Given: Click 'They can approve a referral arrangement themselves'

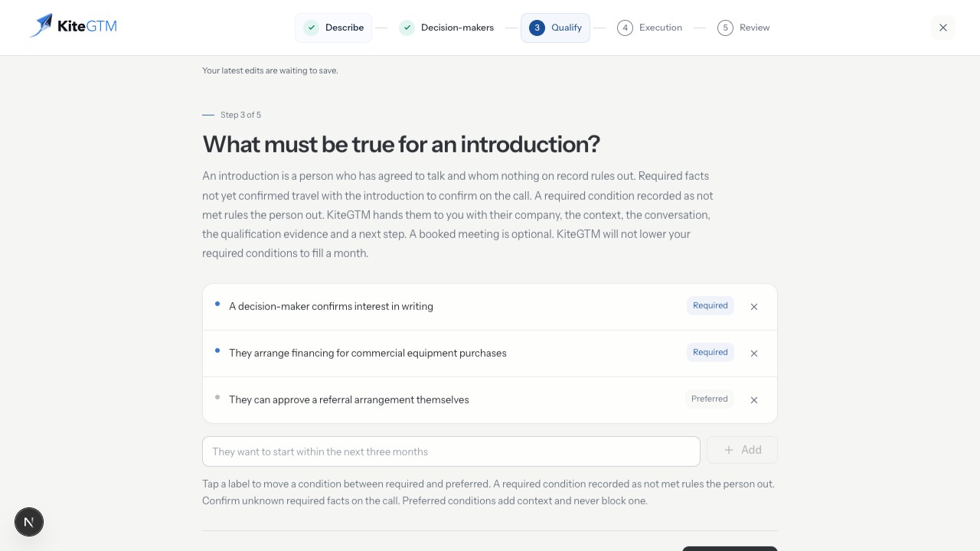Looking at the screenshot, I should point(349,400).
